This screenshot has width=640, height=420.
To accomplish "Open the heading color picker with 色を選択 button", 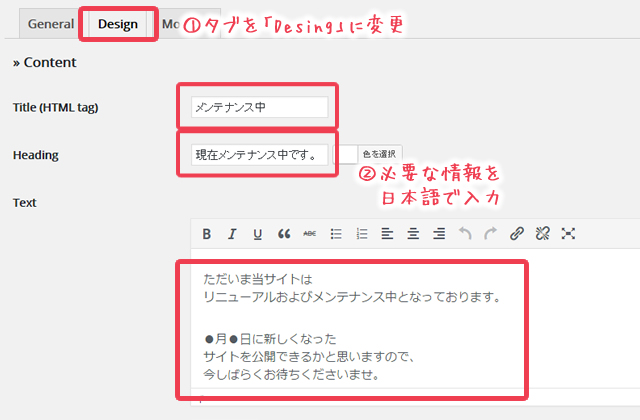I will [x=380, y=154].
